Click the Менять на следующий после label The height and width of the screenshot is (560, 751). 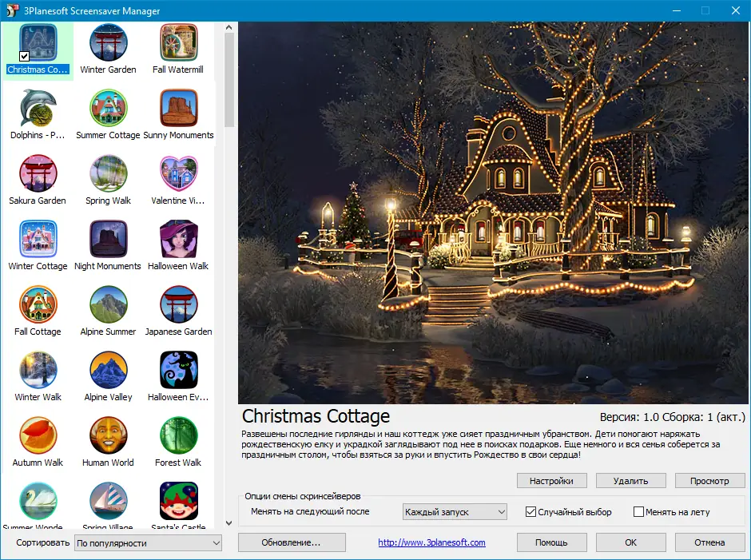click(310, 511)
